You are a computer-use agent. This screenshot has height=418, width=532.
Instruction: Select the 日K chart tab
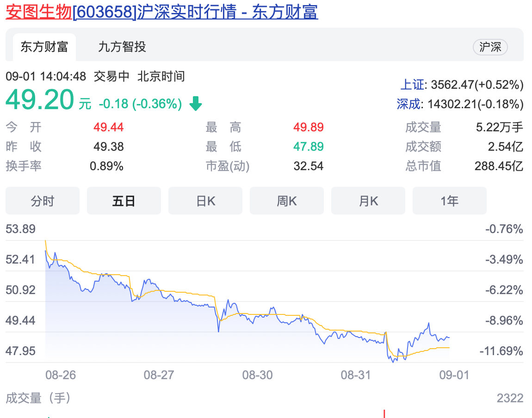pos(205,201)
